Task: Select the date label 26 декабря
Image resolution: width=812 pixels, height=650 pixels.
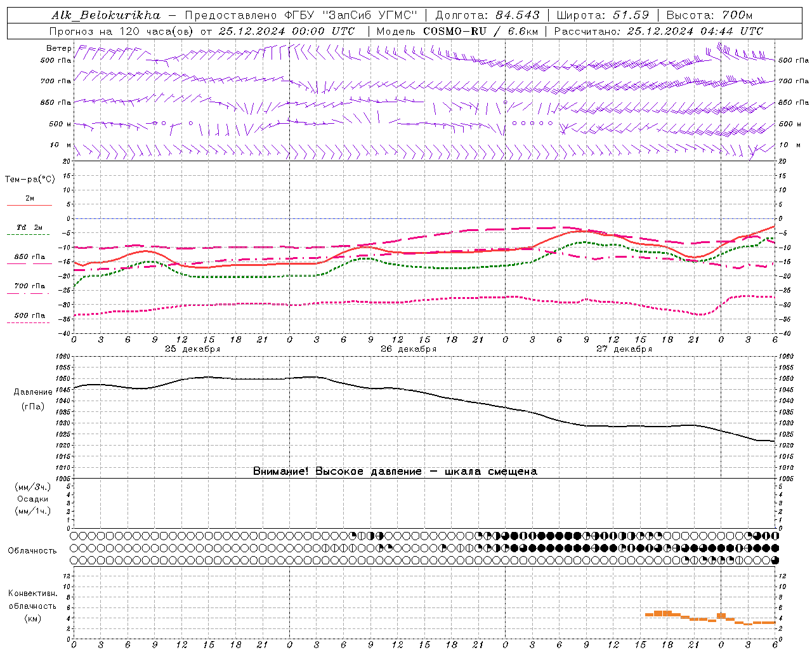Action: coord(408,349)
